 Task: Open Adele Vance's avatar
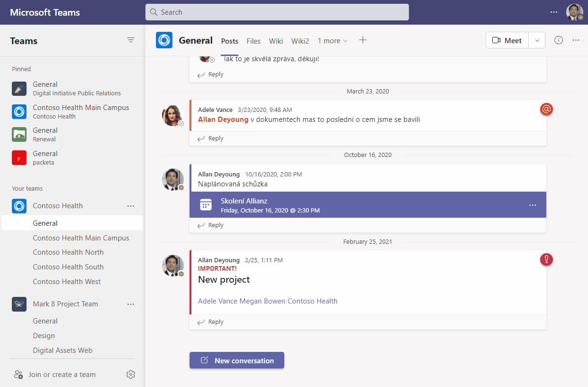coord(173,115)
